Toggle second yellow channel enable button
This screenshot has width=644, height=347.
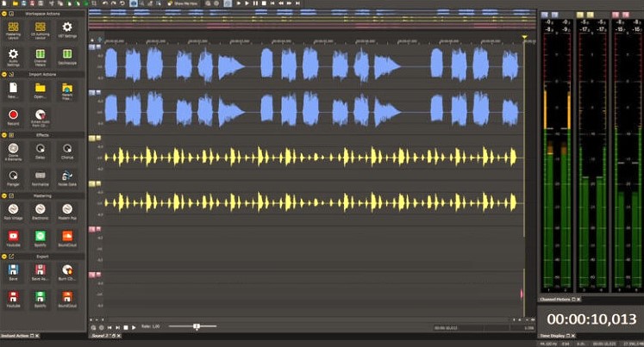92,183
